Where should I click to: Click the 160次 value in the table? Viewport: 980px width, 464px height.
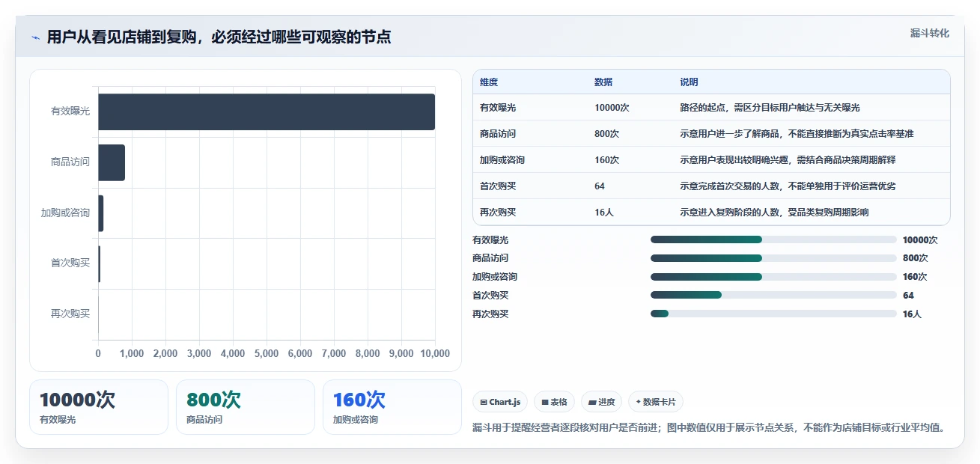click(606, 160)
